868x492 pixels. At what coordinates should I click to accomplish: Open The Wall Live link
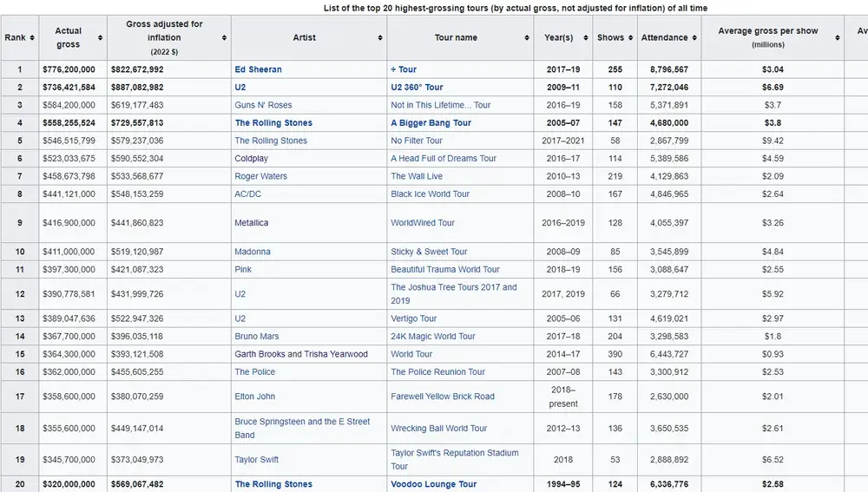tap(417, 176)
